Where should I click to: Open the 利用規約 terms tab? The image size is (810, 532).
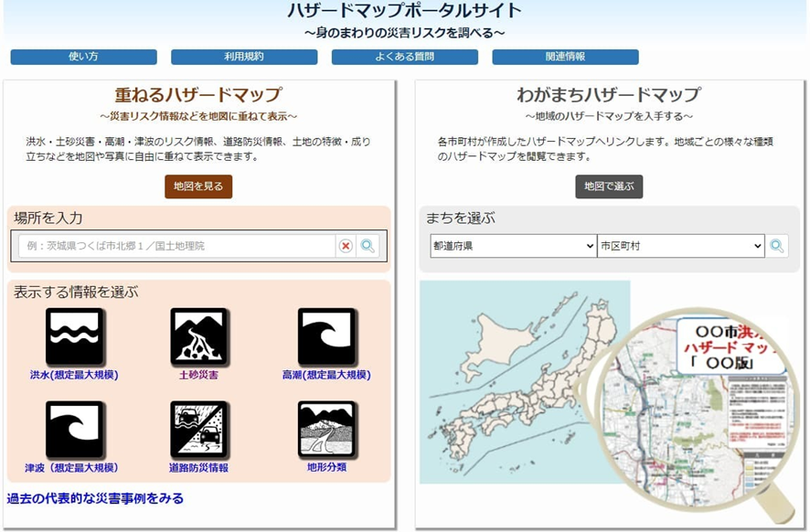coord(242,57)
